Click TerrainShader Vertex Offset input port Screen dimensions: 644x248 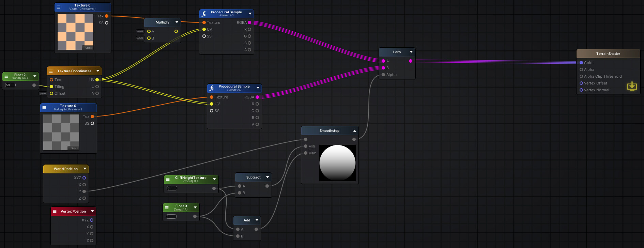point(581,83)
